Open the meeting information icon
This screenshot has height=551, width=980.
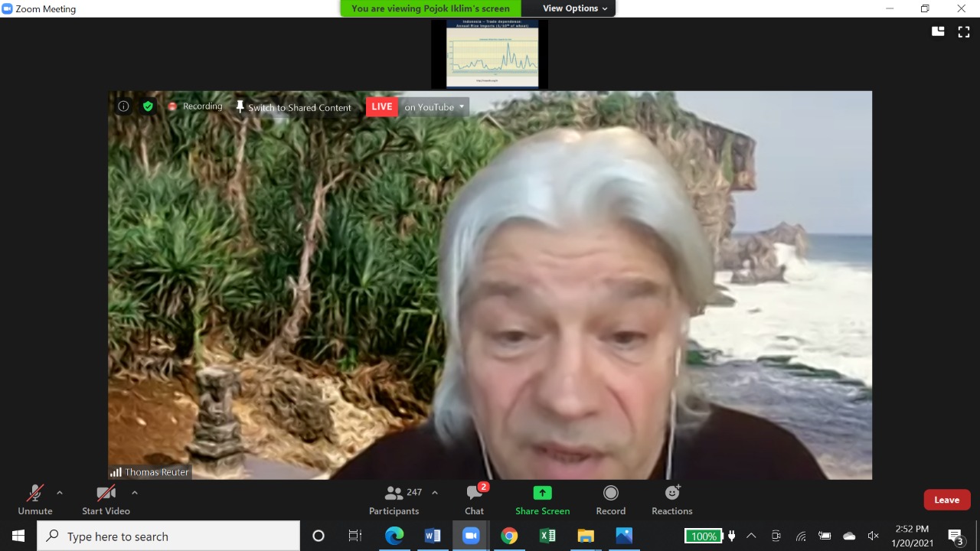123,106
